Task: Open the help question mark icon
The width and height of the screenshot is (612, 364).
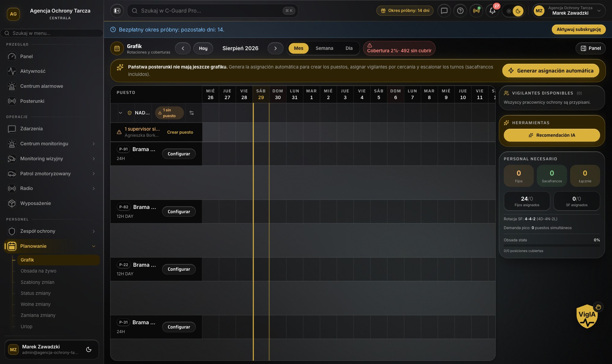Action: click(460, 11)
